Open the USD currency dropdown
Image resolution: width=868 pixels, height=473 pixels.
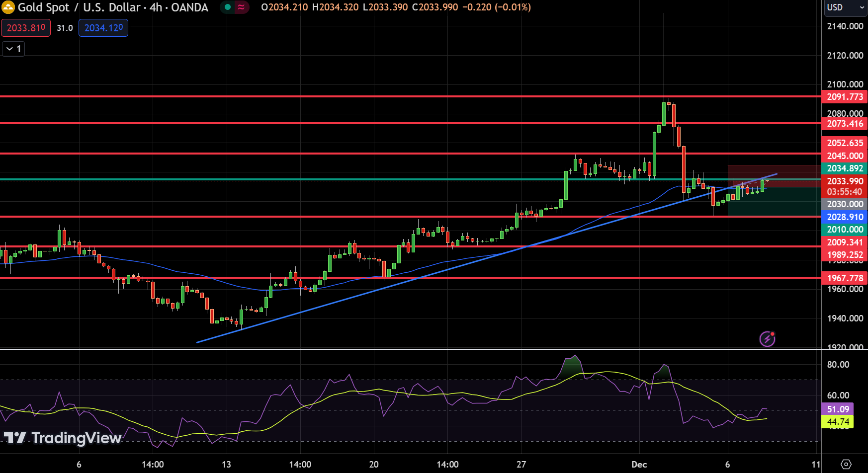point(845,7)
